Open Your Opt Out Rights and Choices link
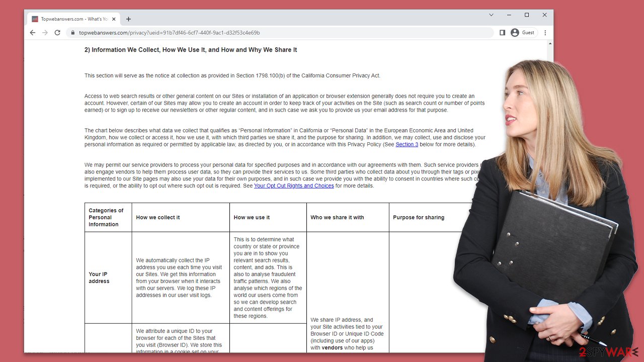Viewport: 644px width, 362px height. 294,186
